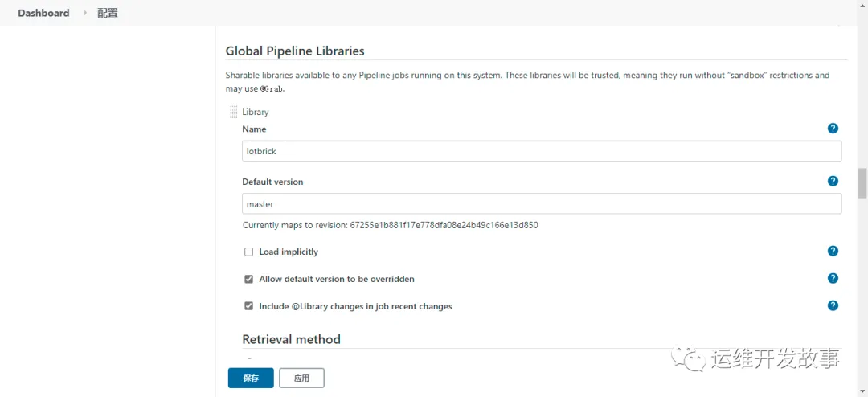Screen dimensions: 868x397
Task: Open help for Default version
Action: [x=833, y=182]
